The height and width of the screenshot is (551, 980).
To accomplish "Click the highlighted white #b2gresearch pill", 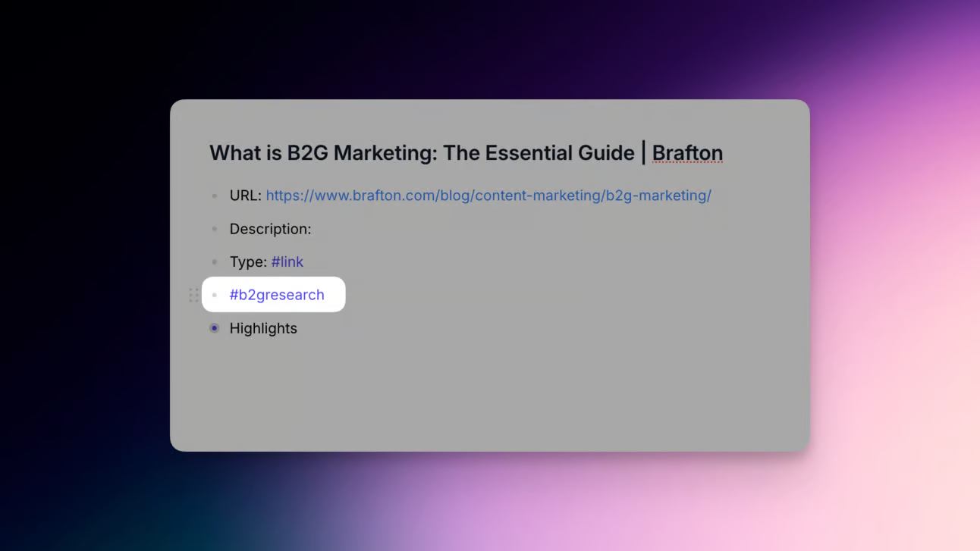I will tap(273, 295).
